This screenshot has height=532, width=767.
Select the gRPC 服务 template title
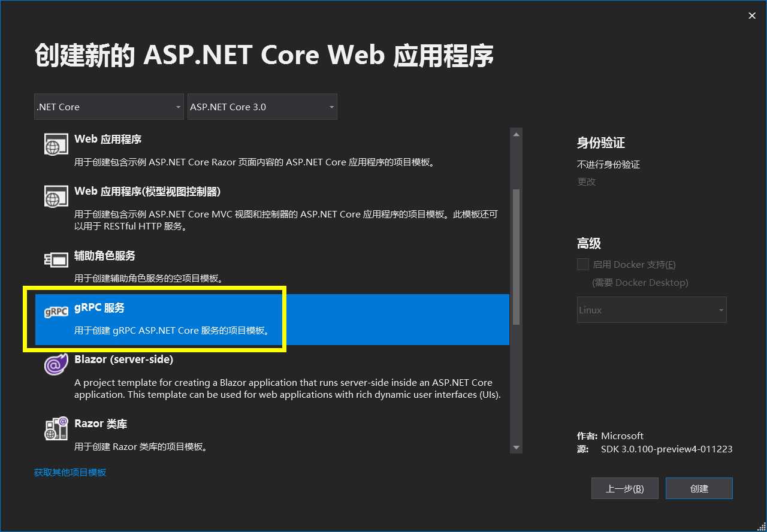click(99, 307)
